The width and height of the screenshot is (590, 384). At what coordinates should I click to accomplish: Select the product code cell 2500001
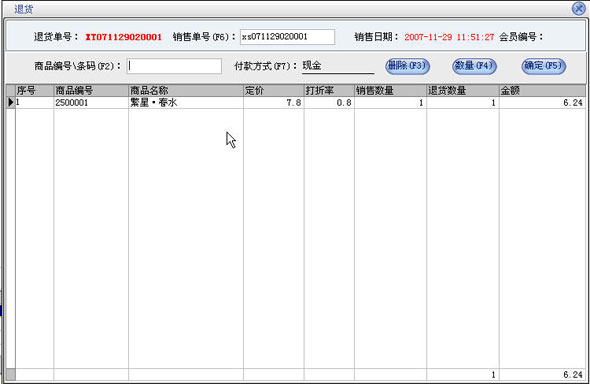click(x=91, y=103)
